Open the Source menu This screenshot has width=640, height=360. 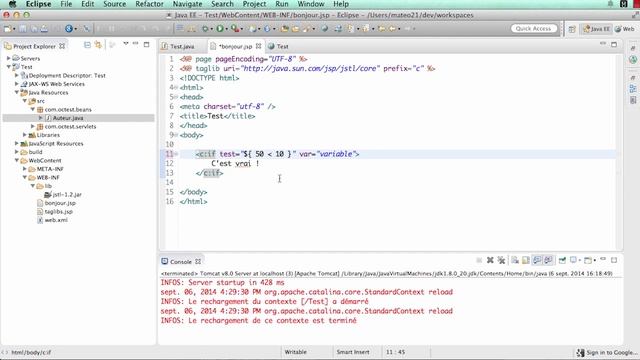(x=114, y=4)
